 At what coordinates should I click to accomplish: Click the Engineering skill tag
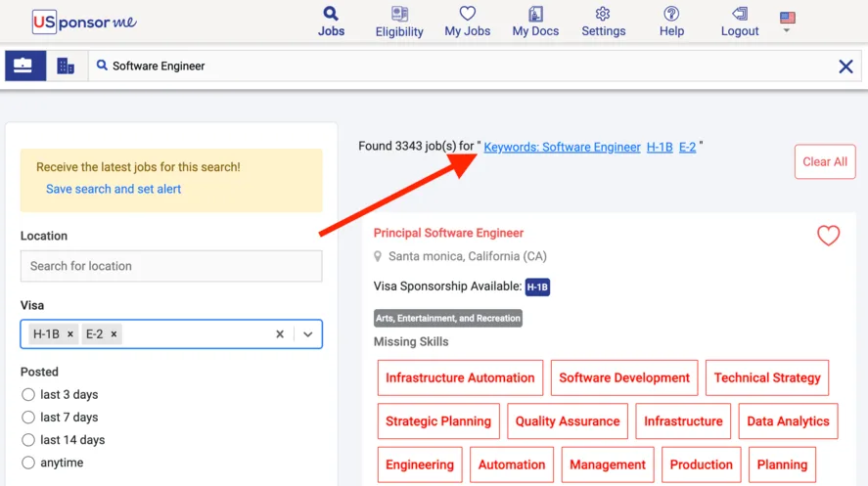click(420, 464)
